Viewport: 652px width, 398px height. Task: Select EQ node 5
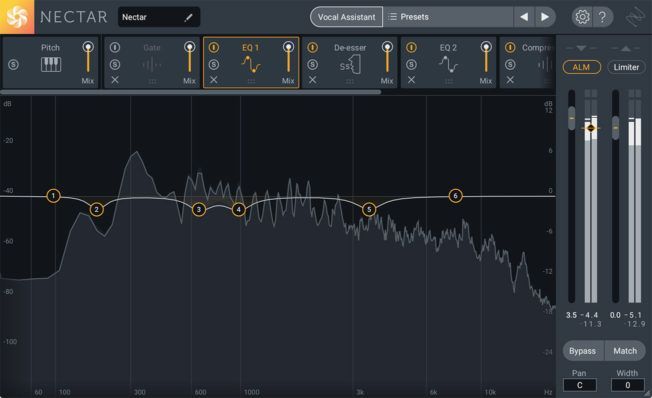click(369, 210)
